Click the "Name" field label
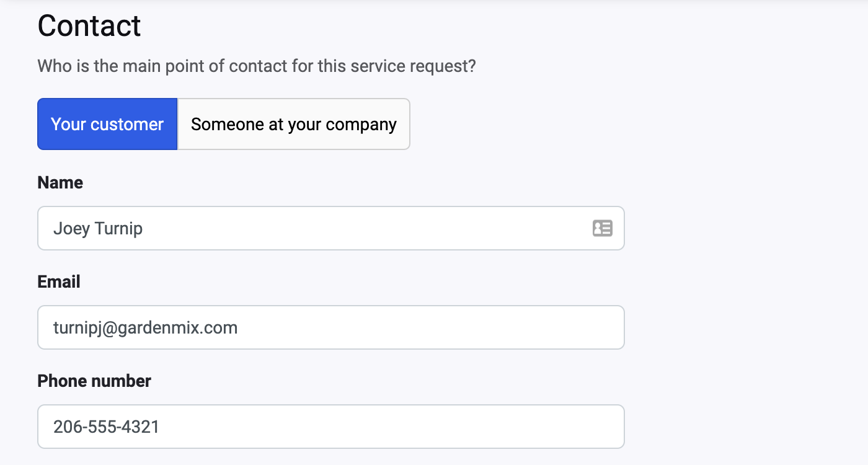Image resolution: width=868 pixels, height=465 pixels. (x=60, y=183)
